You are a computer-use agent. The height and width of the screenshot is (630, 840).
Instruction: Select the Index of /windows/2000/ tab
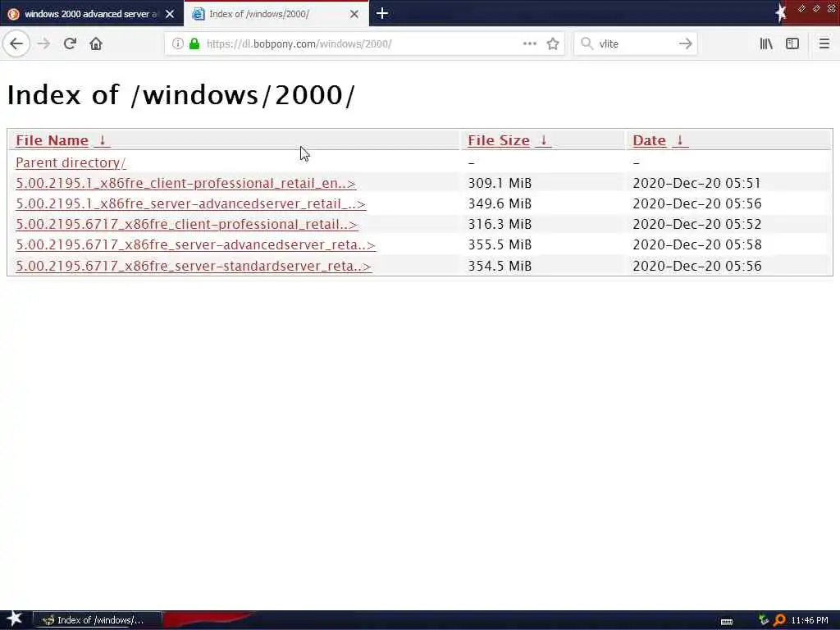tap(276, 14)
